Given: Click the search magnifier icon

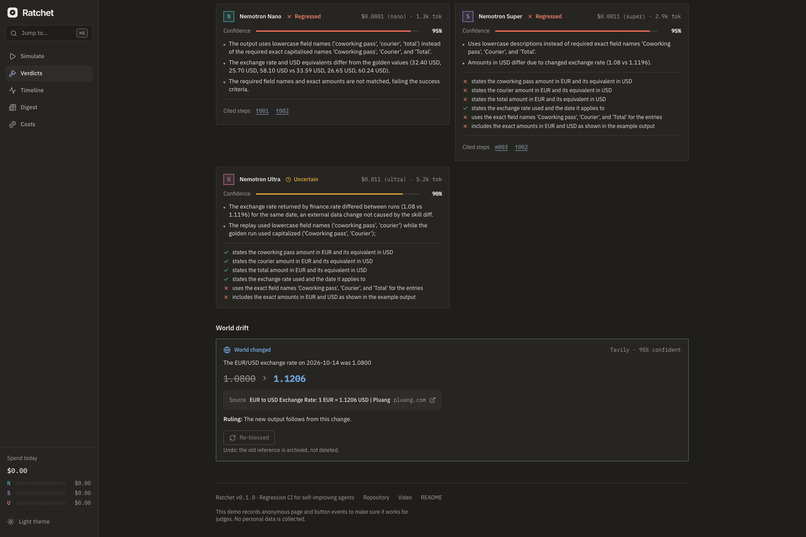Looking at the screenshot, I should tap(13, 33).
